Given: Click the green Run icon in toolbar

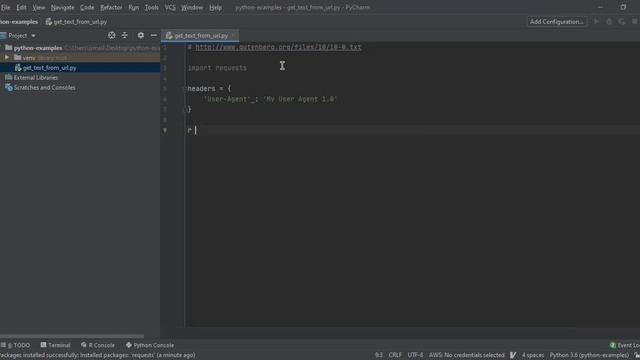Looking at the screenshot, I should [596, 22].
